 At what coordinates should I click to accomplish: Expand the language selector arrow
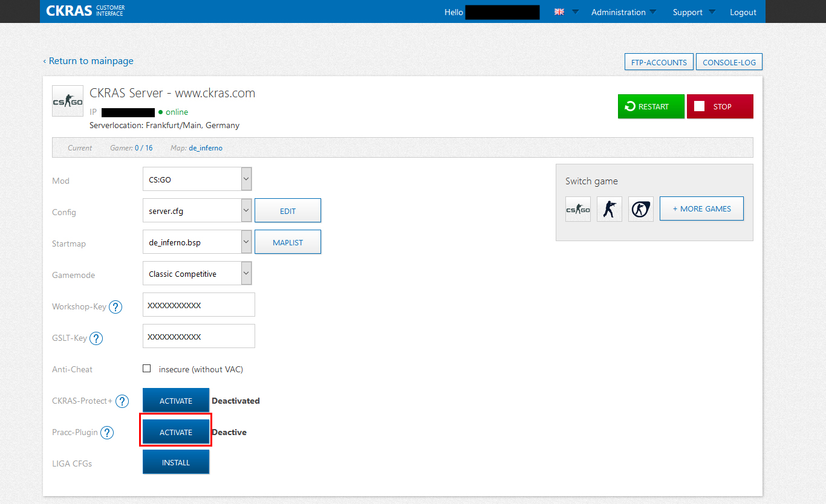point(575,12)
